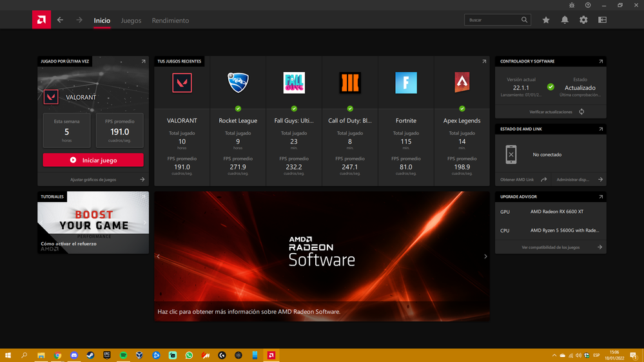Screen dimensions: 644x362
Task: Show next banner slide arrow
Action: click(485, 256)
